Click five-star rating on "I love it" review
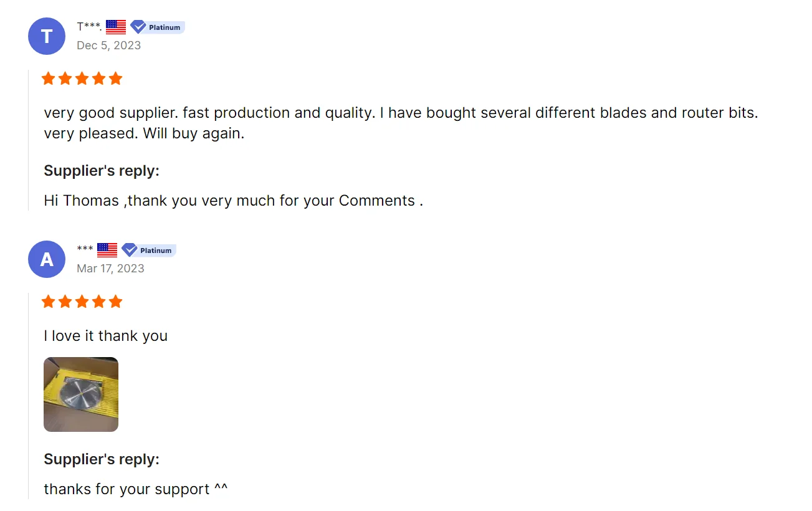The height and width of the screenshot is (511, 812). 82,302
